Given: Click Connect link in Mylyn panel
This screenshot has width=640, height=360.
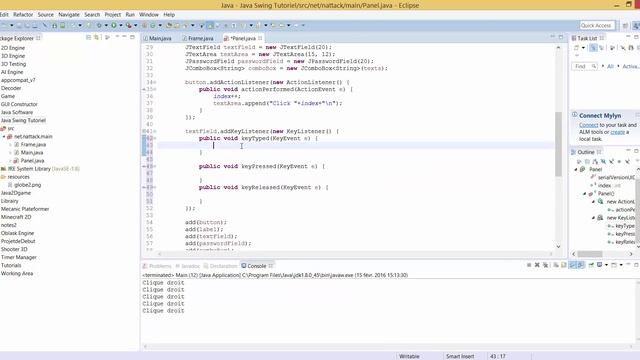Looking at the screenshot, I should coord(588,125).
